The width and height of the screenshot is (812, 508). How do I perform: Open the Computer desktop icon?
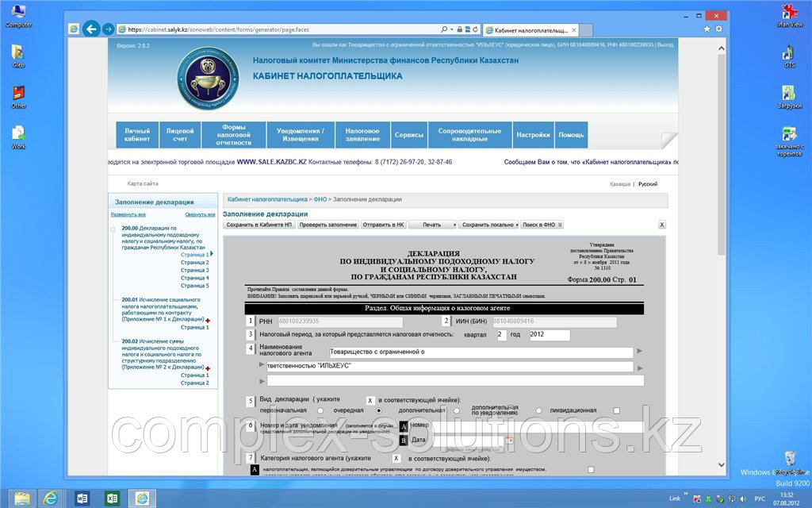click(x=18, y=13)
